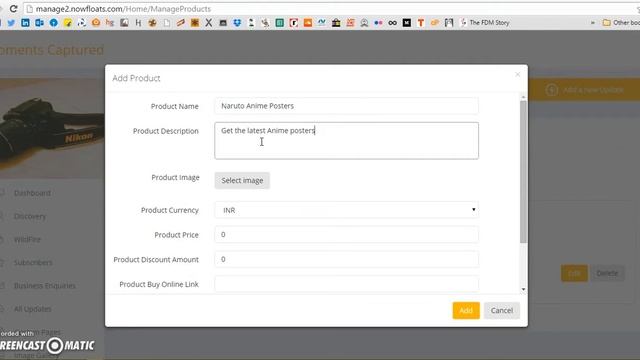The image size is (640, 360).
Task: Open the Outlook bookmark icon
Action: pyautogui.click(x=39, y=23)
